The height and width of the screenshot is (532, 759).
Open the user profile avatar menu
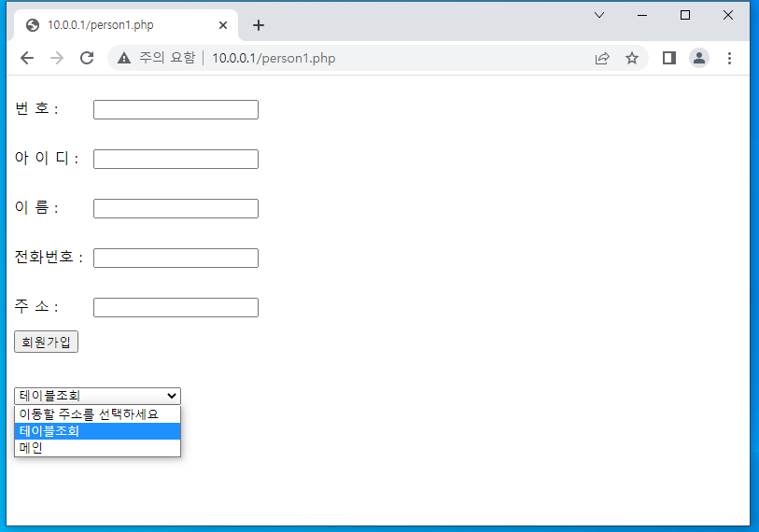tap(699, 58)
